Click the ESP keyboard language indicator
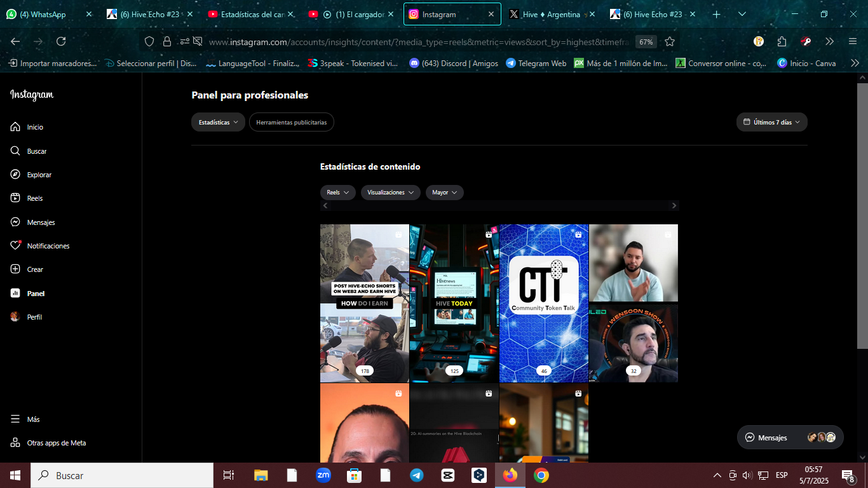This screenshot has width=868, height=488. coord(782,475)
